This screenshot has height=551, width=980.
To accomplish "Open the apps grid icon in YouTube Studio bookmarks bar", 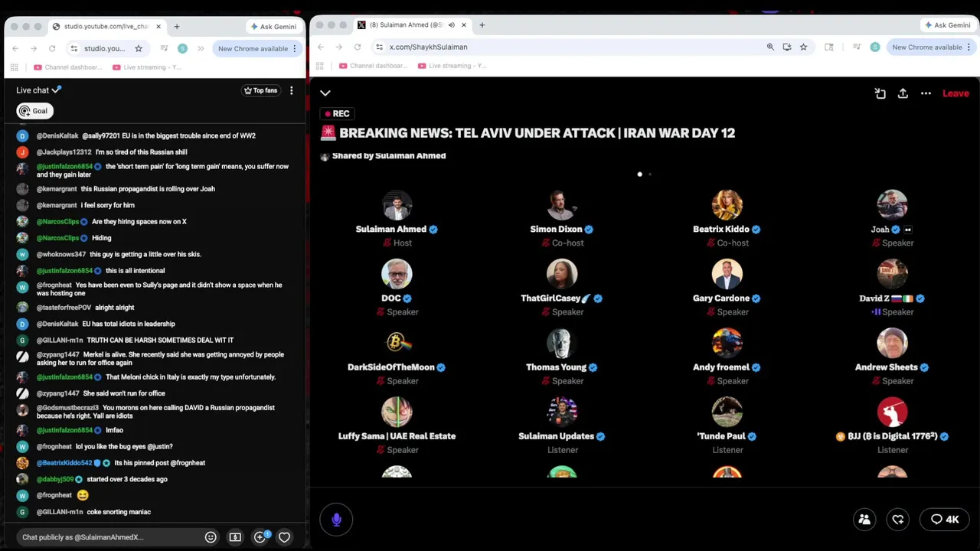I will coord(15,67).
